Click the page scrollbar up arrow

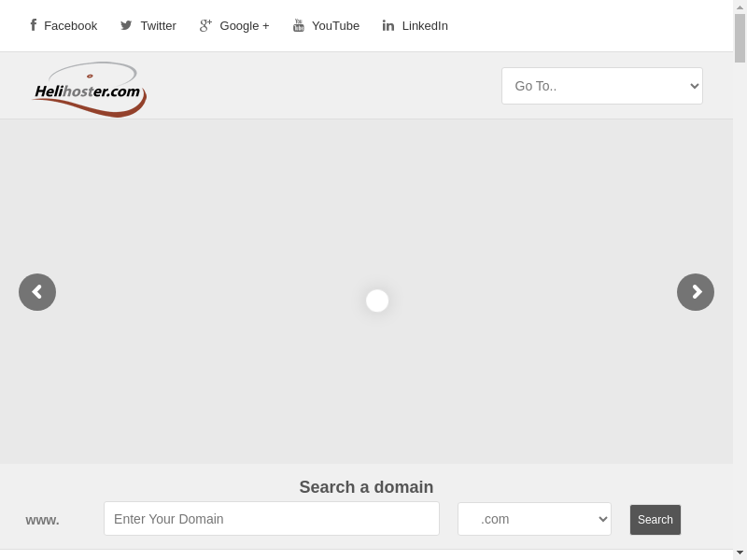click(740, 7)
